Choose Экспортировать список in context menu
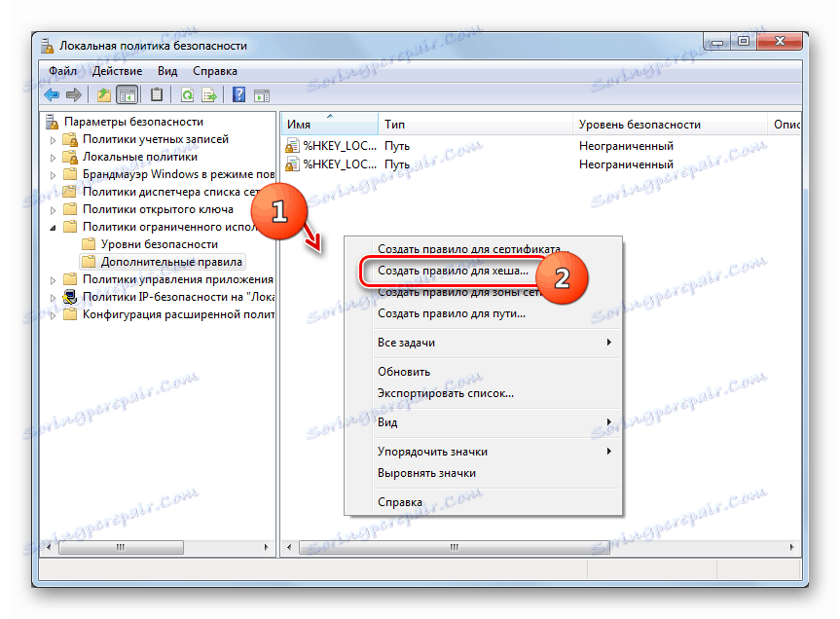This screenshot has height=619, width=840. coord(483,393)
